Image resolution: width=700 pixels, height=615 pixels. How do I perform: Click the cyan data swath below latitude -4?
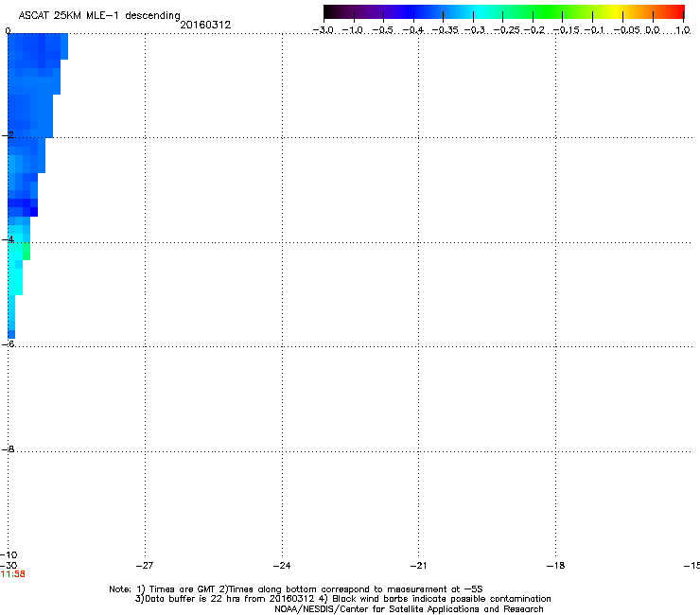[x=15, y=277]
